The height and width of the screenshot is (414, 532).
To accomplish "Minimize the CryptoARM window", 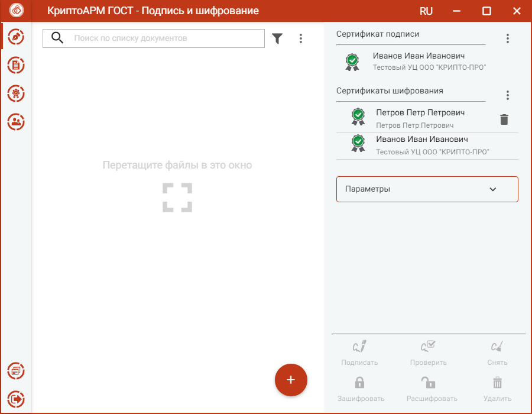I will [456, 11].
